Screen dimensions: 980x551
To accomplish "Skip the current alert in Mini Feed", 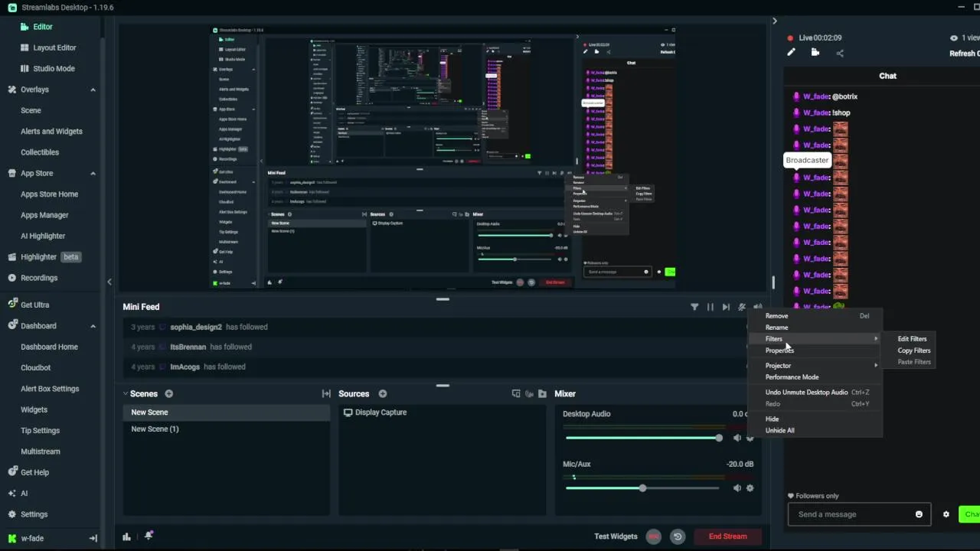I will pyautogui.click(x=726, y=307).
